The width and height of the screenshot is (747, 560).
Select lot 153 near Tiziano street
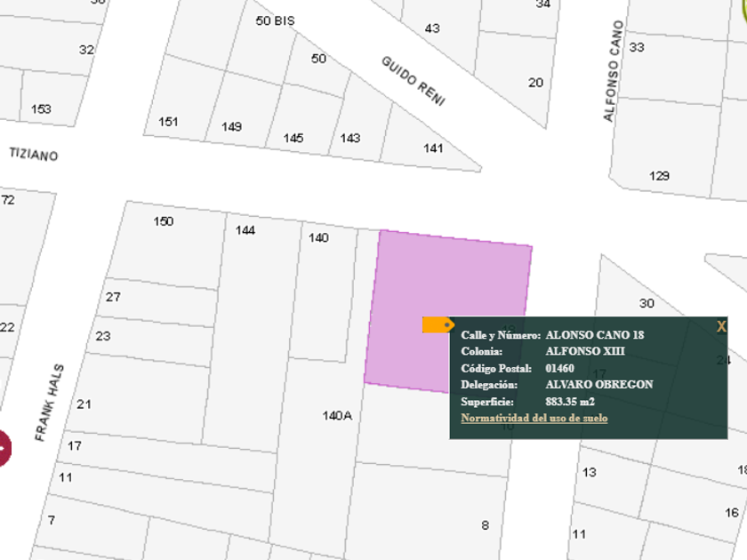pos(41,109)
